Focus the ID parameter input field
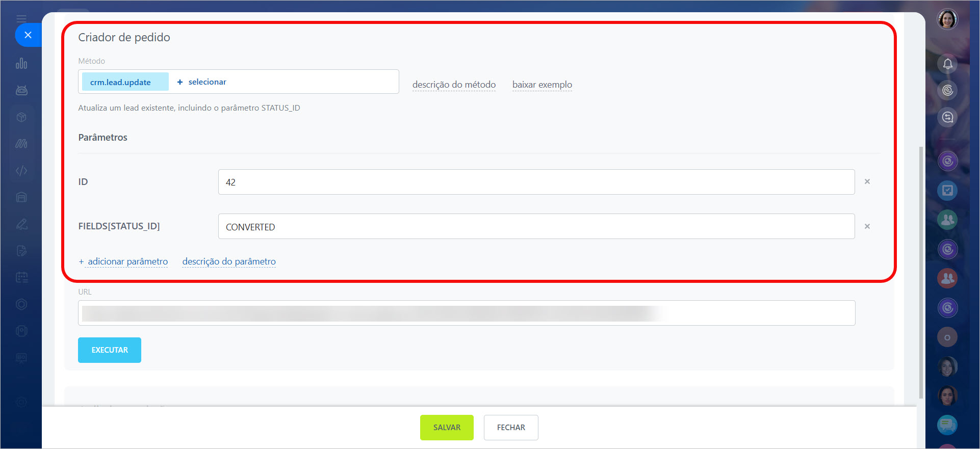 (536, 182)
